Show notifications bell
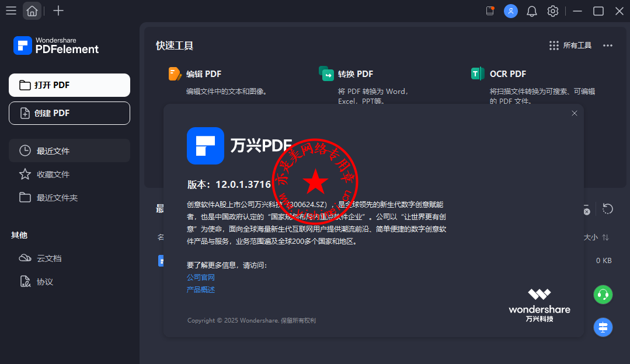 pos(532,11)
